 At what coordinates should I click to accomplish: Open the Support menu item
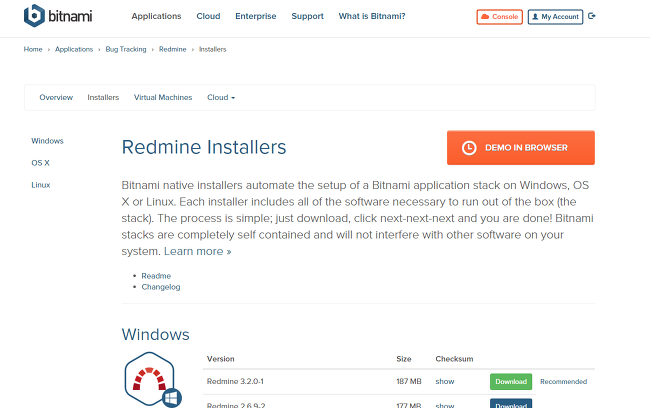[x=307, y=16]
